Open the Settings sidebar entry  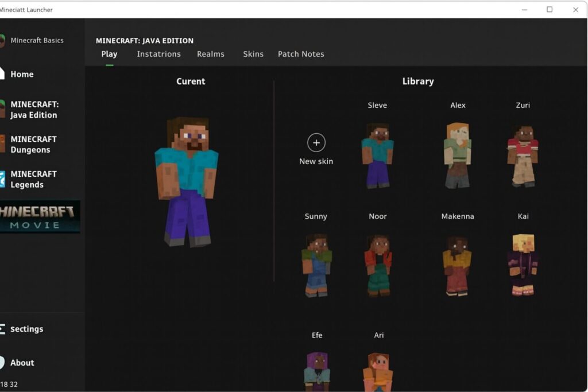(22, 329)
